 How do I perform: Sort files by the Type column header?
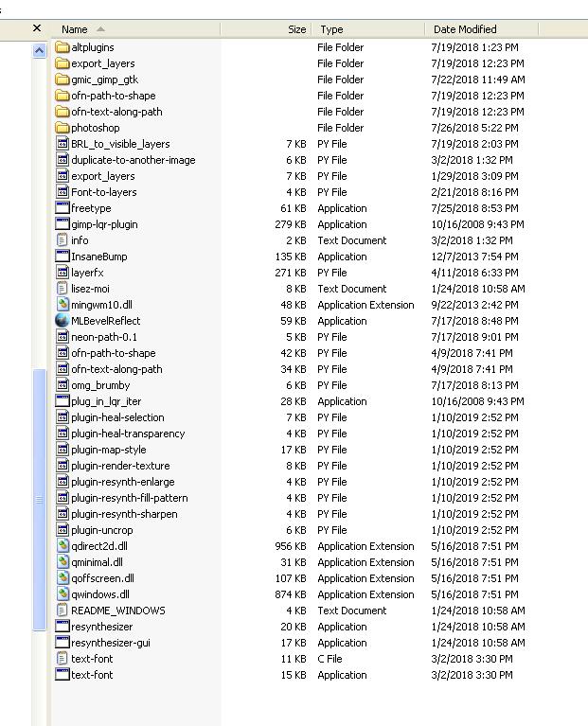pos(368,29)
